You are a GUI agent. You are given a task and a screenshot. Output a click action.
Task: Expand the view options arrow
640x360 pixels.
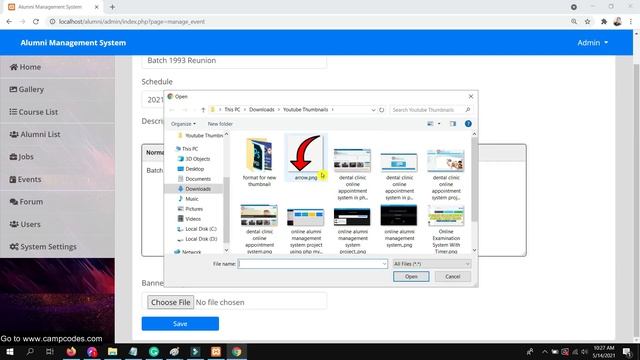[439, 124]
